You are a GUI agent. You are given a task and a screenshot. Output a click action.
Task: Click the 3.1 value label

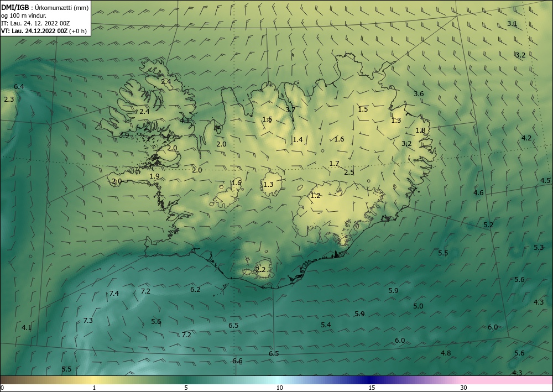pos(512,24)
